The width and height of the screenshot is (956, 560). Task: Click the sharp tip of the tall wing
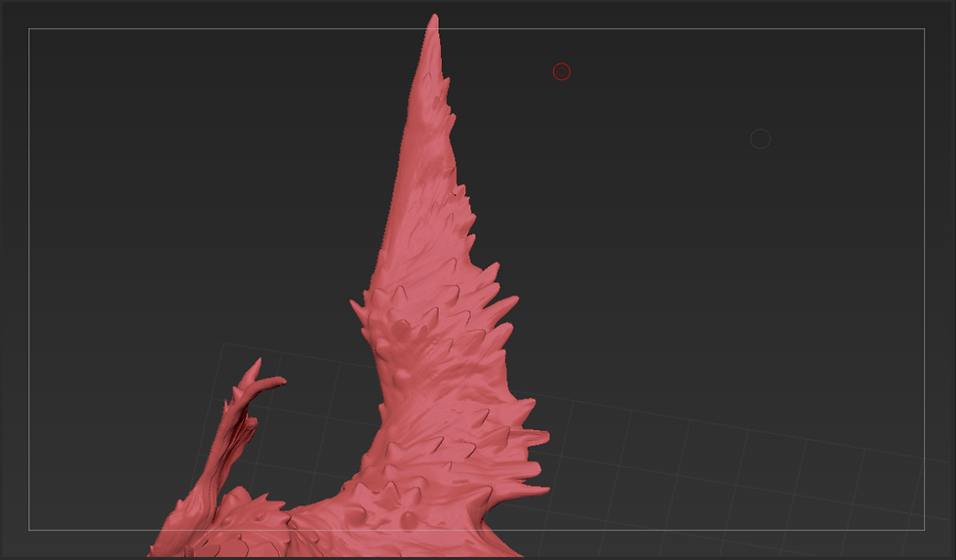pyautogui.click(x=434, y=19)
